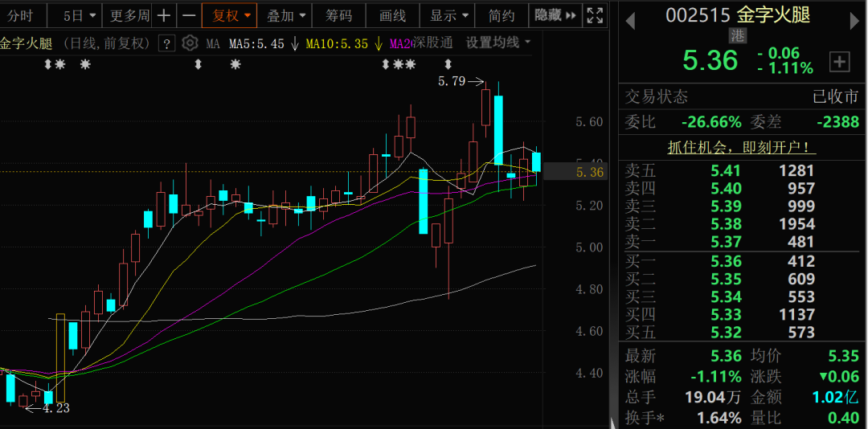Toggle the 简约 simplified view
This screenshot has height=429, width=868.
pos(502,15)
